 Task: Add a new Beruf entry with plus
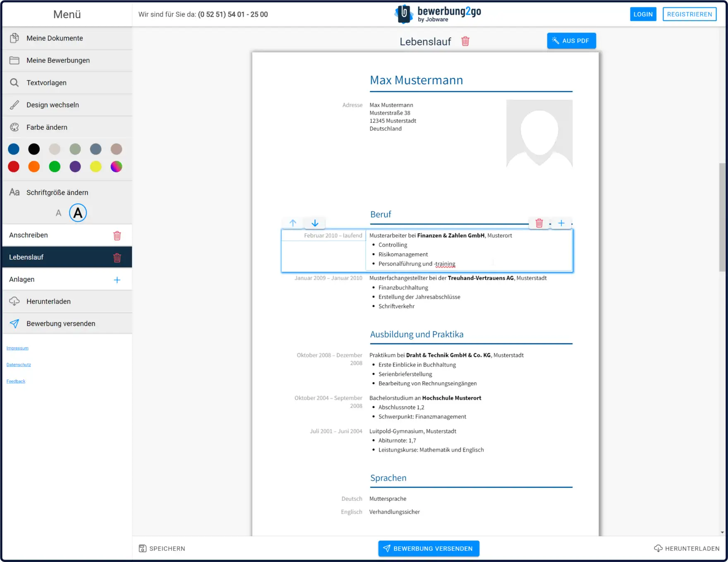click(561, 223)
